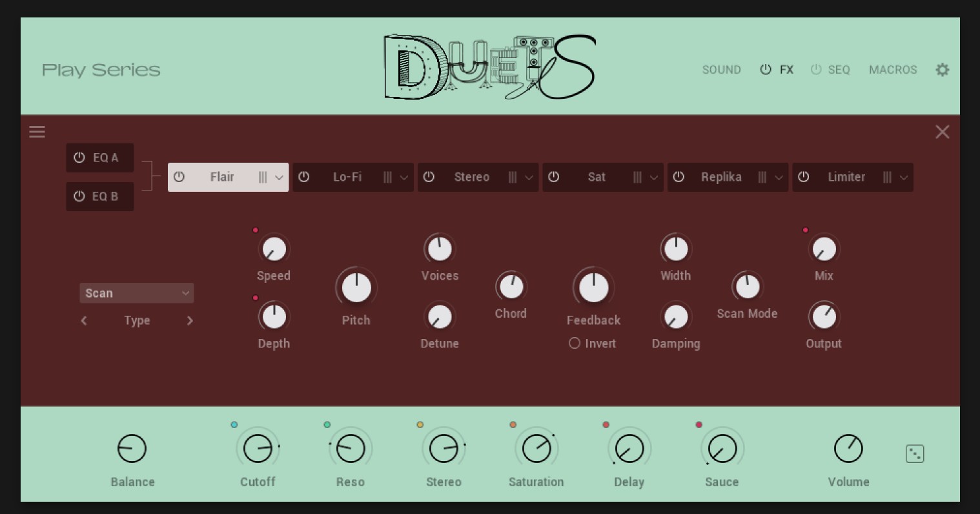Open the Scan type dropdown
The image size is (980, 514).
[137, 293]
